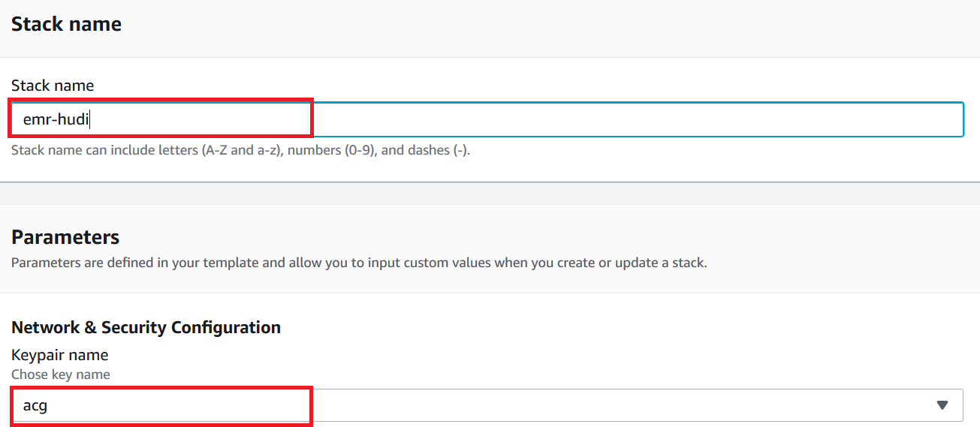Click the 'Keypair name' label
980x427 pixels.
tap(60, 355)
